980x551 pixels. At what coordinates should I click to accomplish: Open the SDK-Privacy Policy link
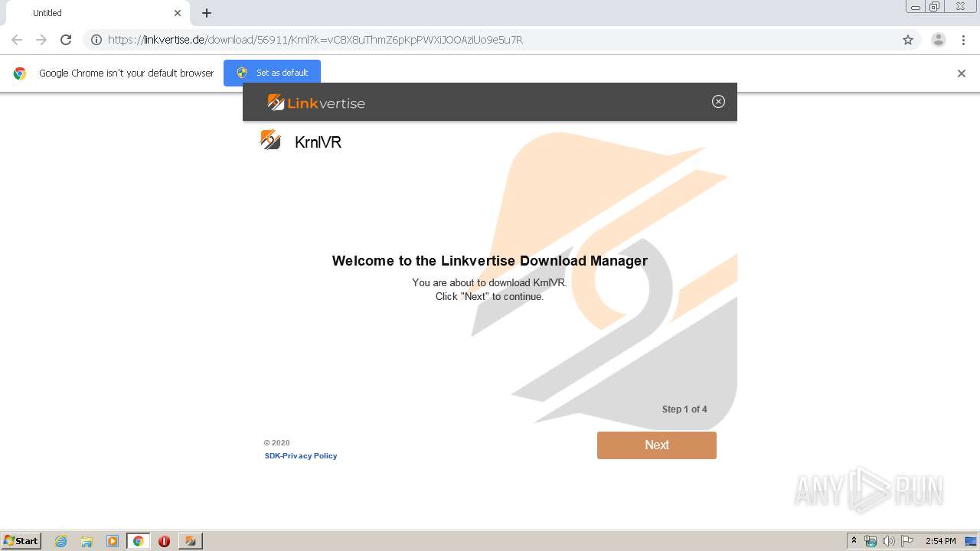(301, 456)
